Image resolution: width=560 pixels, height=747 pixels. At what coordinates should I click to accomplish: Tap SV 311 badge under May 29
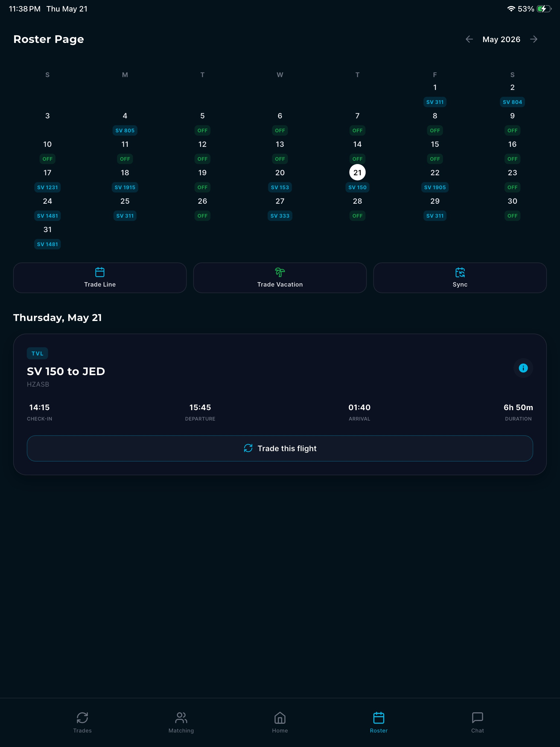point(435,215)
